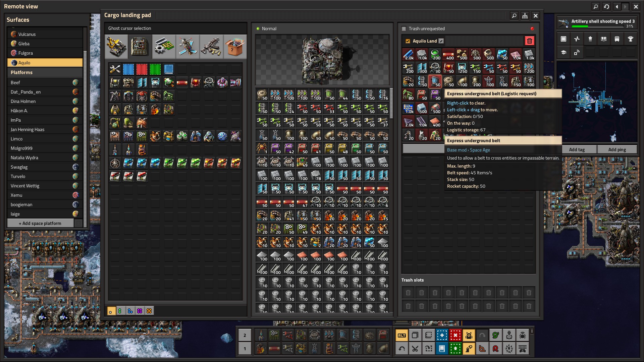
Task: Click the Add ping button
Action: pyautogui.click(x=617, y=149)
